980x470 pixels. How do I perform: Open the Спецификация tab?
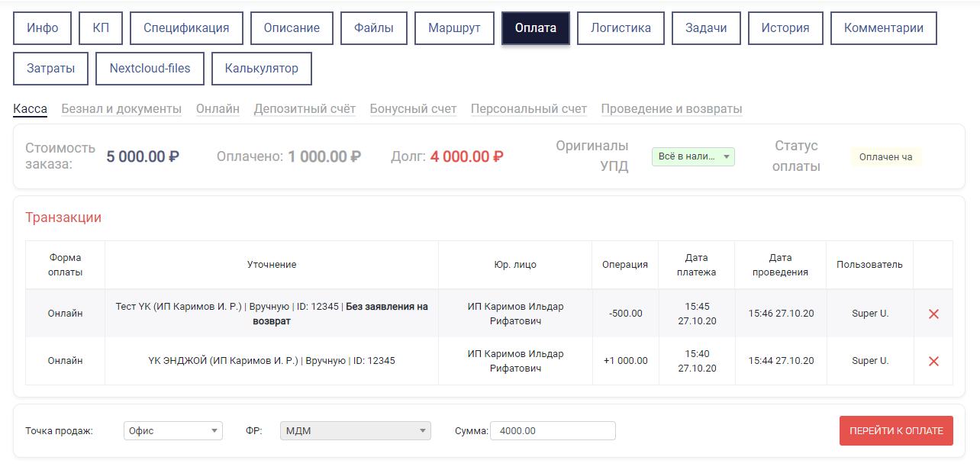[x=186, y=28]
